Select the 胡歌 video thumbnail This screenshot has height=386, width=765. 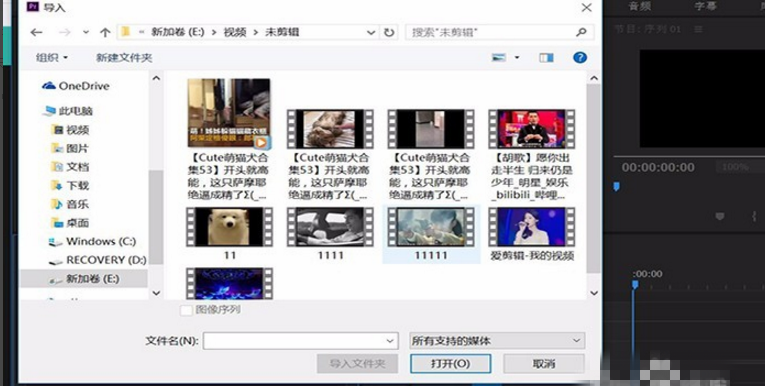click(x=532, y=129)
